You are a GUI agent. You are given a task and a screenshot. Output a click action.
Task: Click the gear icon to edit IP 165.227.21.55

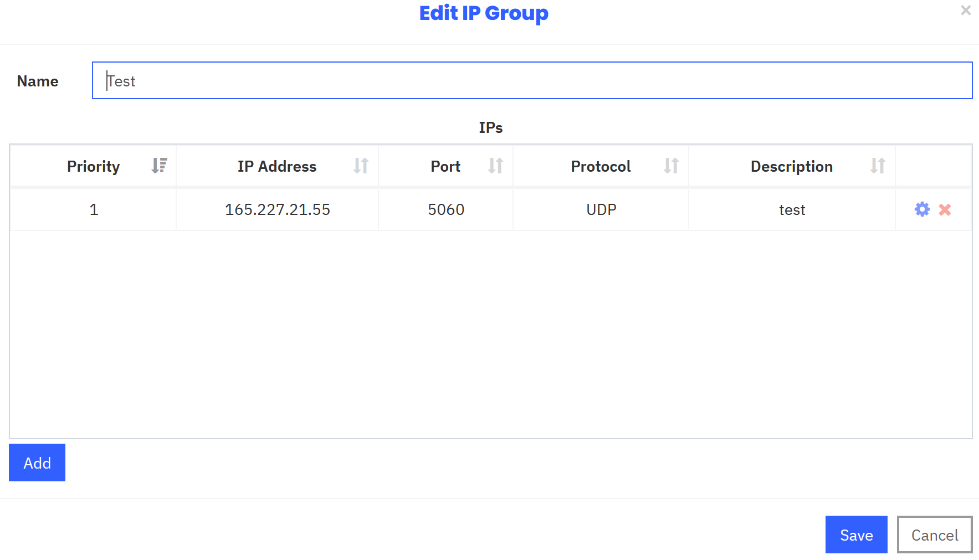click(x=922, y=209)
